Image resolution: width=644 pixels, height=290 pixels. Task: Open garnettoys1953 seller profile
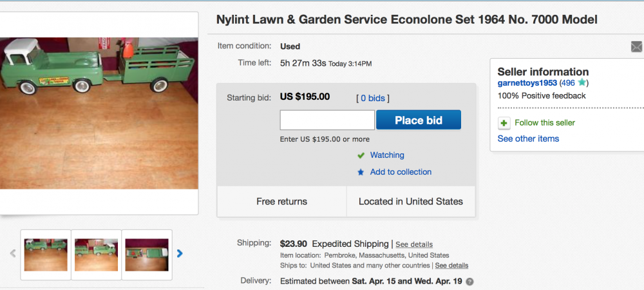(527, 83)
